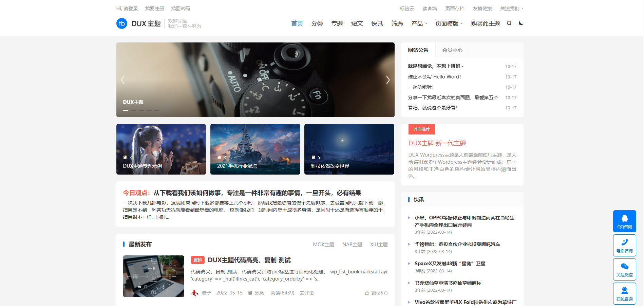644x306 pixels.
Task: Click the QQ咨询 floating button
Action: click(624, 221)
